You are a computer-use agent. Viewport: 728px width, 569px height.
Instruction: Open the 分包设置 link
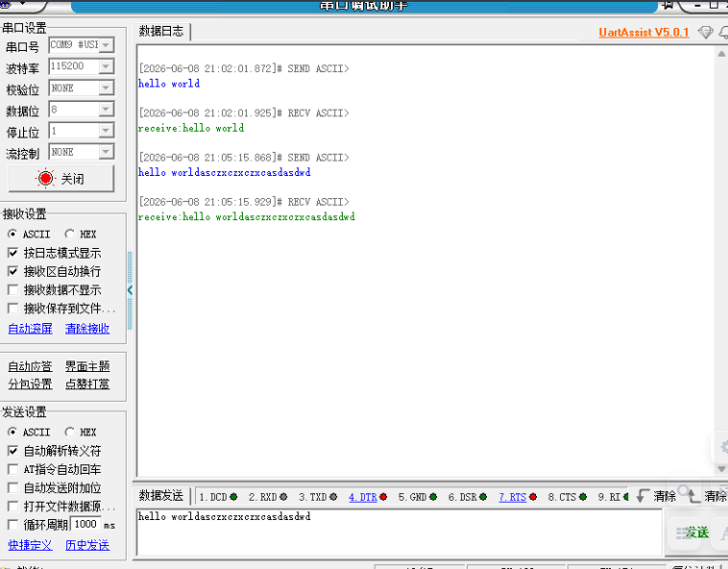(30, 383)
